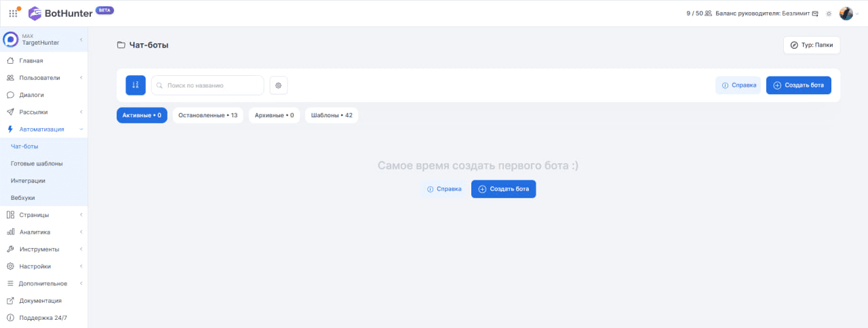Start the 'Тур: Папки' guided tour

812,45
